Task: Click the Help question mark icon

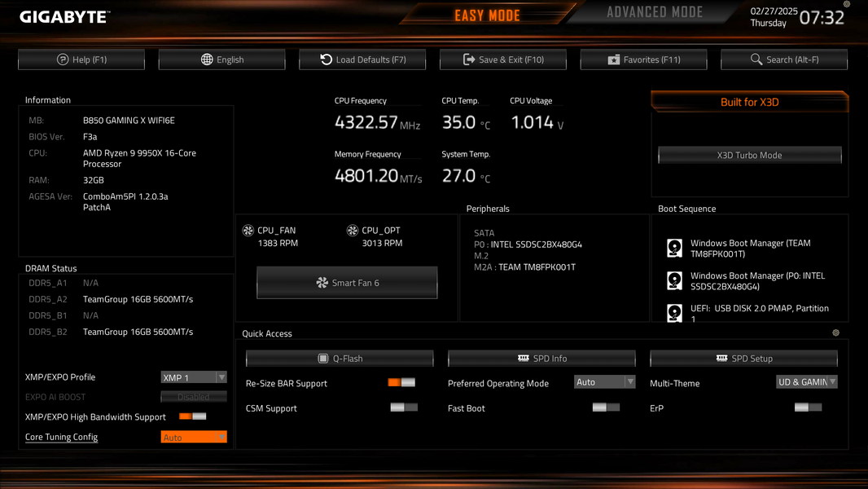Action: (63, 59)
